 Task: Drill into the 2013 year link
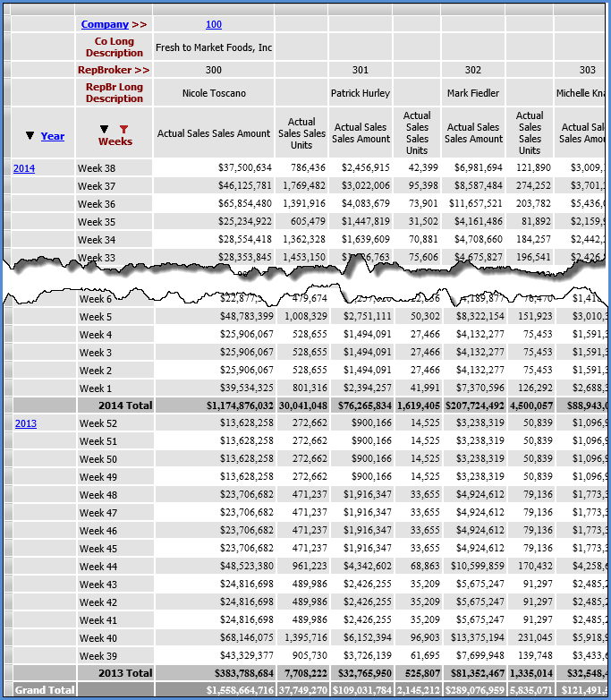[x=24, y=424]
